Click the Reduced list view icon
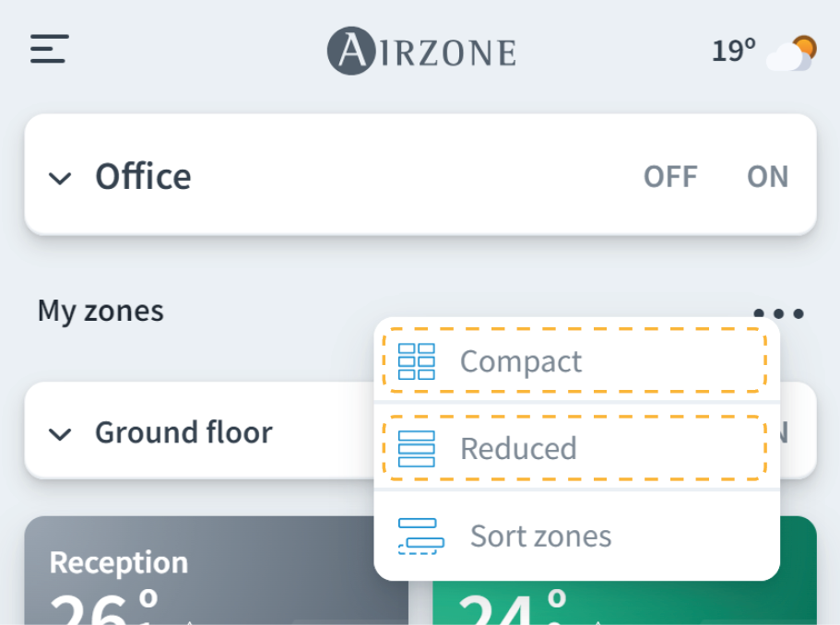Screen dimensions: 840x625 [x=416, y=449]
